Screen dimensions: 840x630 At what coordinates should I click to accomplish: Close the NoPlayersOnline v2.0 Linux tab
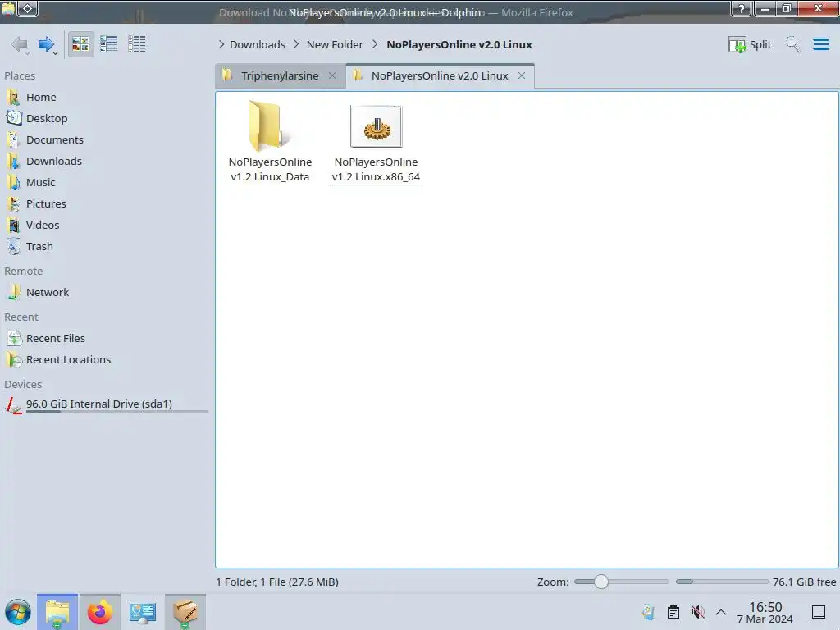521,75
